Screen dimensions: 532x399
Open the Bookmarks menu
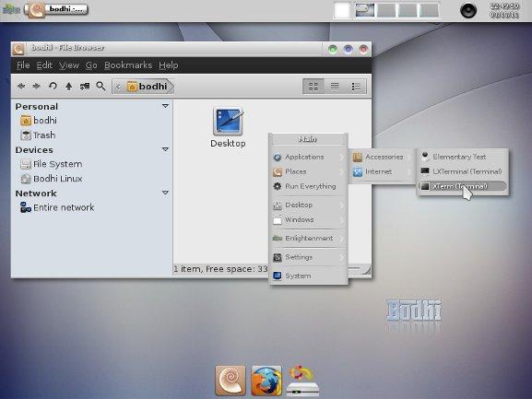click(128, 65)
